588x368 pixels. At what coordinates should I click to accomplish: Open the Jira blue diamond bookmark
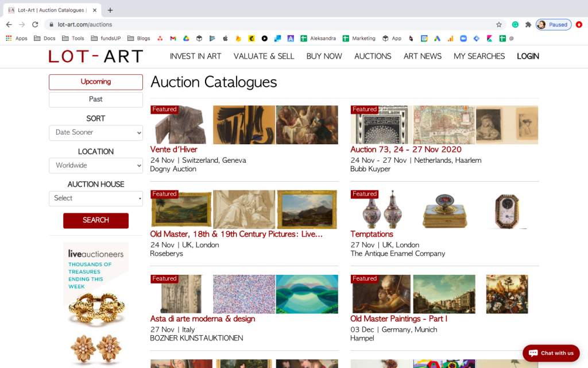click(476, 39)
